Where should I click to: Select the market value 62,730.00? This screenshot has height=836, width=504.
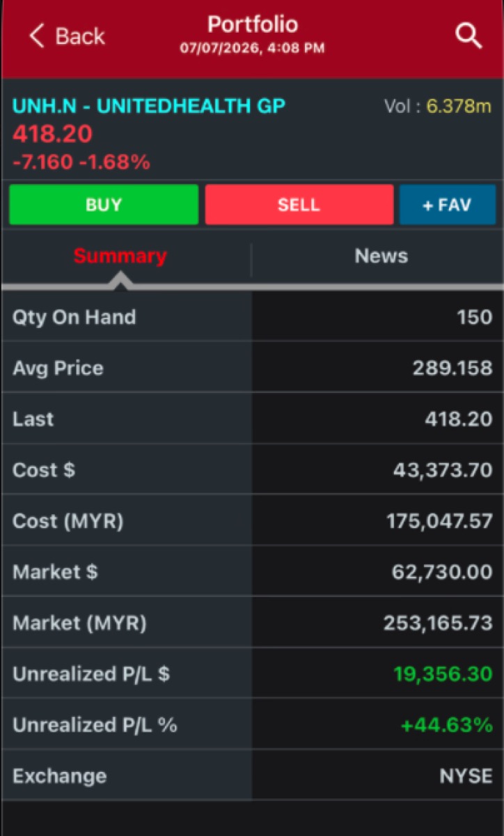(442, 572)
